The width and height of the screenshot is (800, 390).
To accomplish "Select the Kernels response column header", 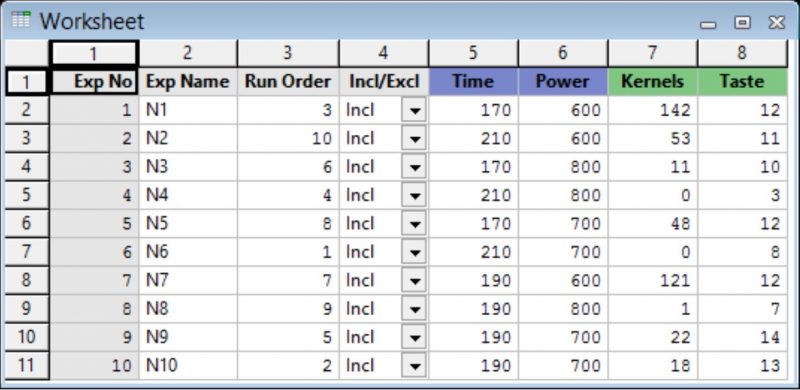I will click(653, 82).
